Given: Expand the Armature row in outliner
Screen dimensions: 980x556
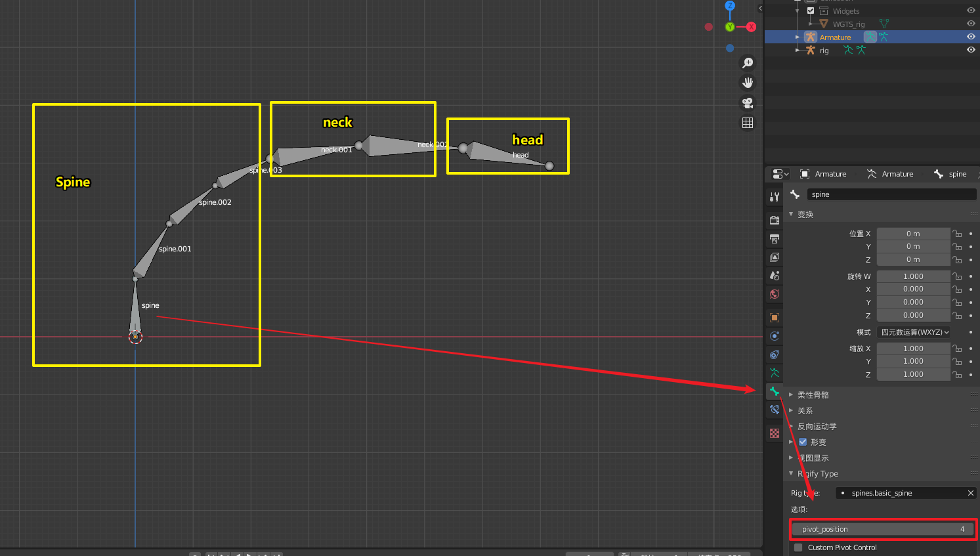Looking at the screenshot, I should [x=798, y=37].
